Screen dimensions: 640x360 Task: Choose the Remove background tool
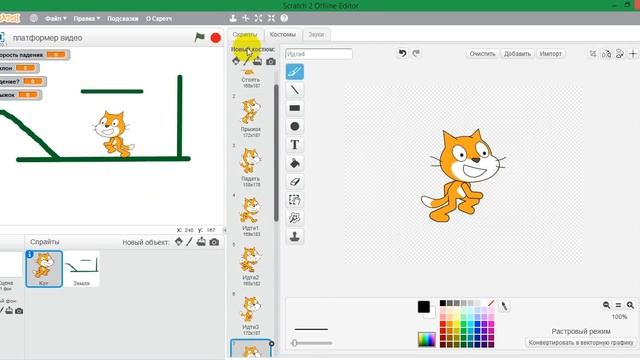tap(295, 218)
